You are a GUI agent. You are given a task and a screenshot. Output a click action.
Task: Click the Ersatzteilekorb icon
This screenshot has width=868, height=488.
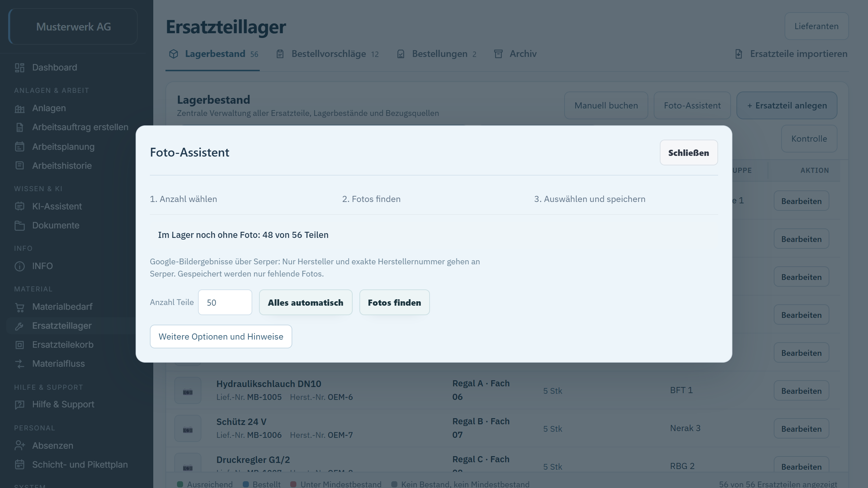pyautogui.click(x=20, y=345)
